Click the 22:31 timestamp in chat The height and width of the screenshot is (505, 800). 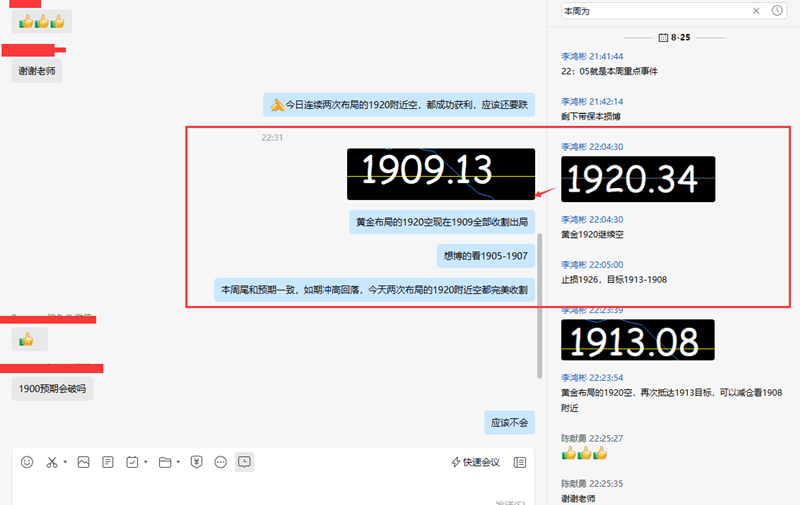(272, 137)
